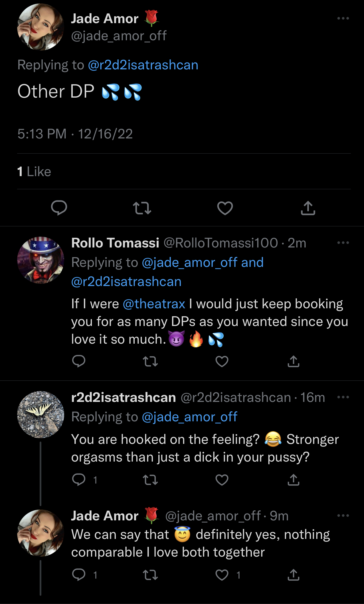Open Rollo Tomassi's profile picture
Viewport: 364px width, 604px height.
pyautogui.click(x=41, y=260)
